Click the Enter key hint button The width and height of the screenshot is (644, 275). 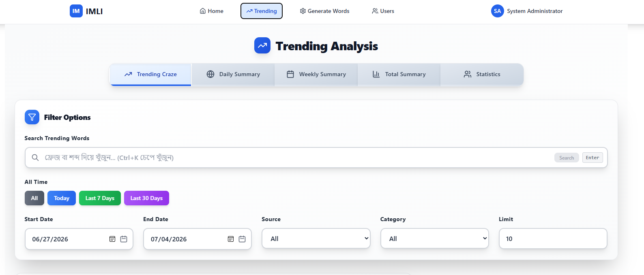click(592, 158)
